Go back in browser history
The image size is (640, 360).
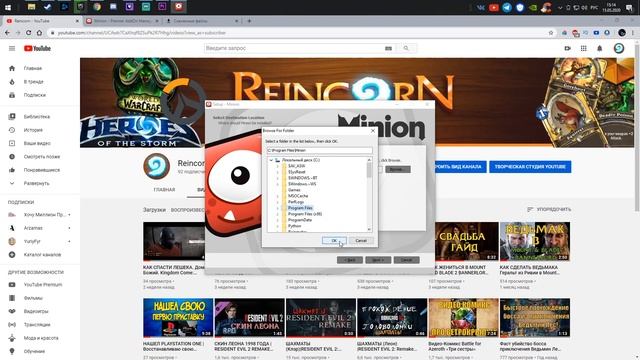click(x=7, y=33)
